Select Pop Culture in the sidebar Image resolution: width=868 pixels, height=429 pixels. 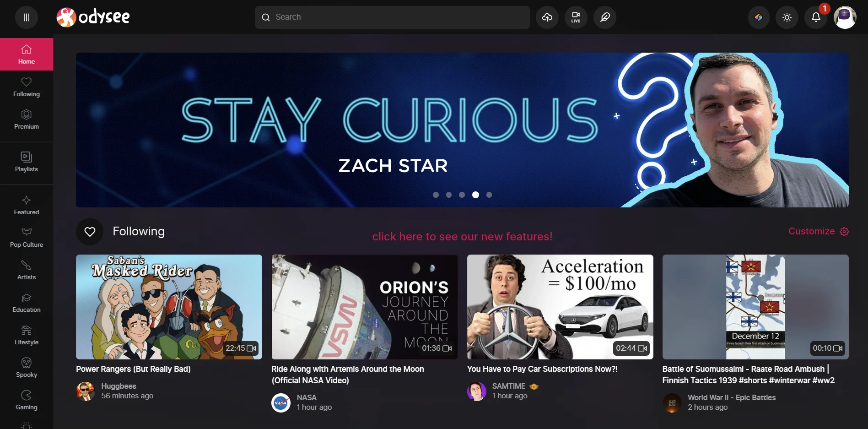click(27, 238)
